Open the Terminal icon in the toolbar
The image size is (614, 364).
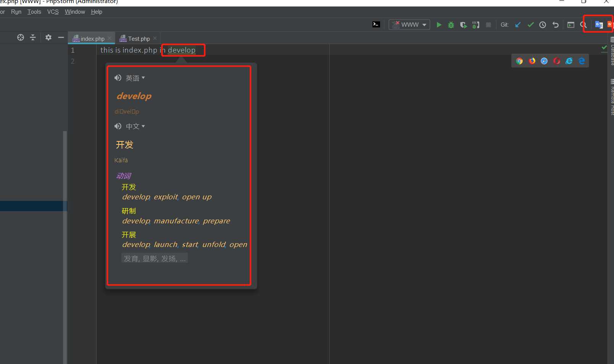point(376,24)
